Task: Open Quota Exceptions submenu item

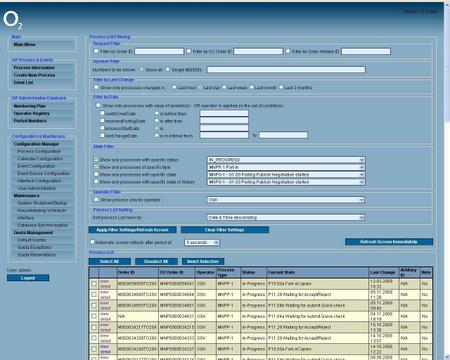Action: [34, 247]
